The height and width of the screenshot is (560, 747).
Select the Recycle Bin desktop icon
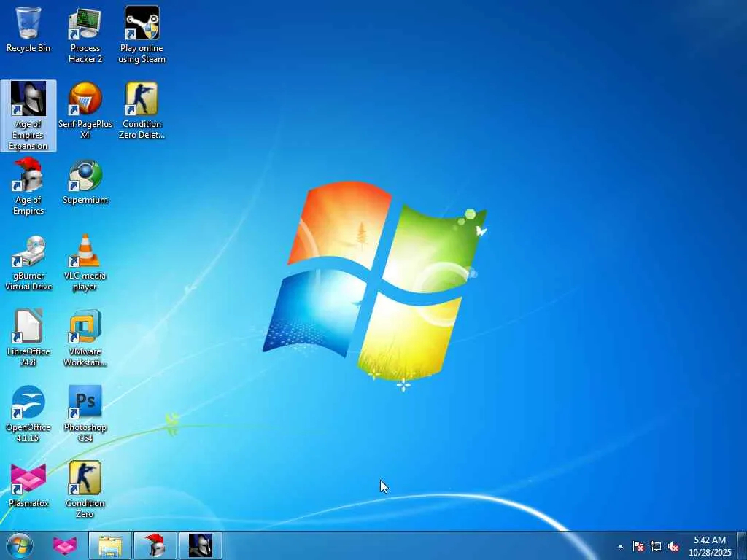pyautogui.click(x=28, y=28)
